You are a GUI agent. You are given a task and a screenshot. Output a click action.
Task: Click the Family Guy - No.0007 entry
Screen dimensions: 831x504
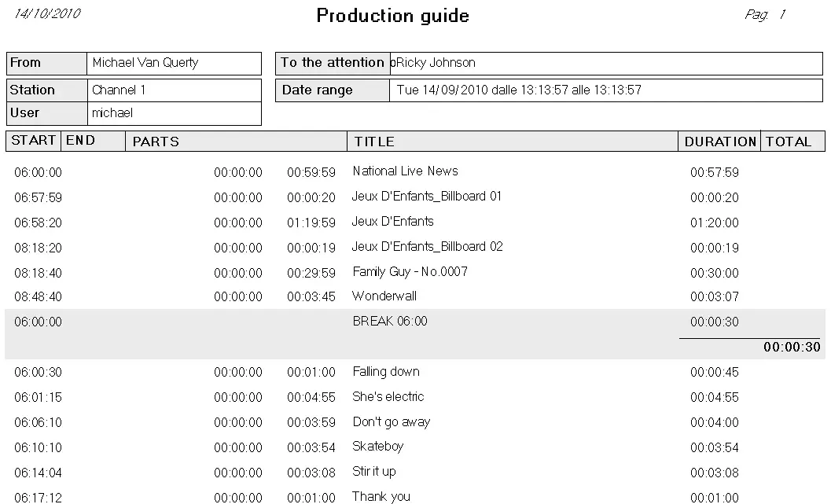tap(410, 272)
